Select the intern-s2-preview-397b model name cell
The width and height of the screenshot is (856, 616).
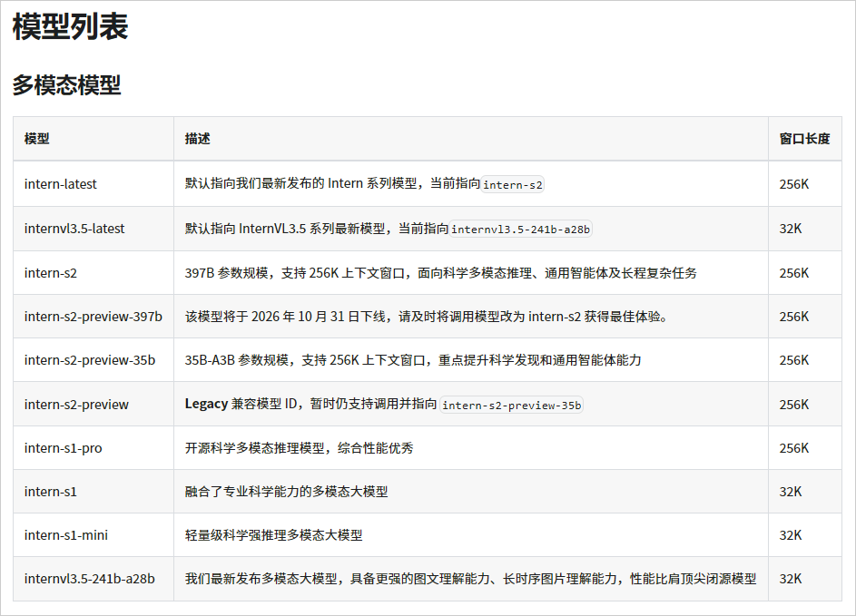pos(93,317)
